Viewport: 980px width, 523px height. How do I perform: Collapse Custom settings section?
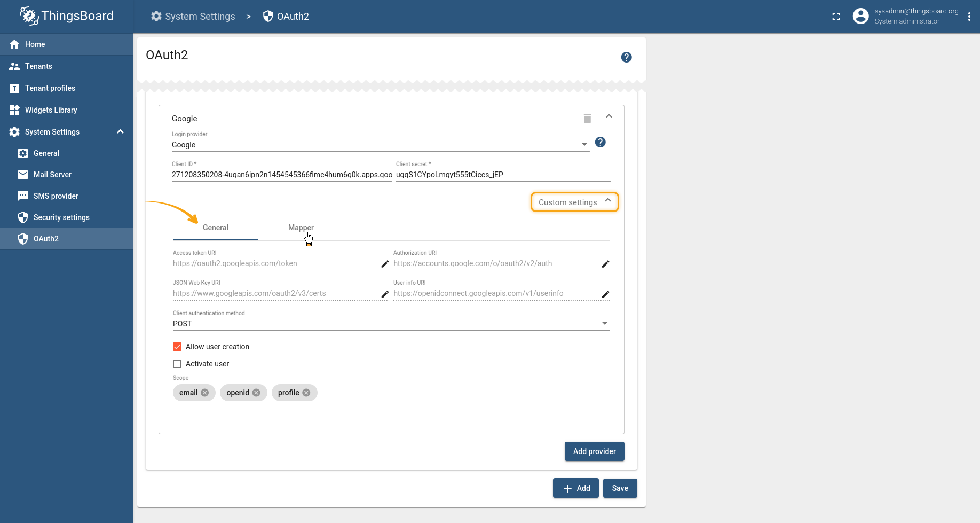pyautogui.click(x=575, y=202)
